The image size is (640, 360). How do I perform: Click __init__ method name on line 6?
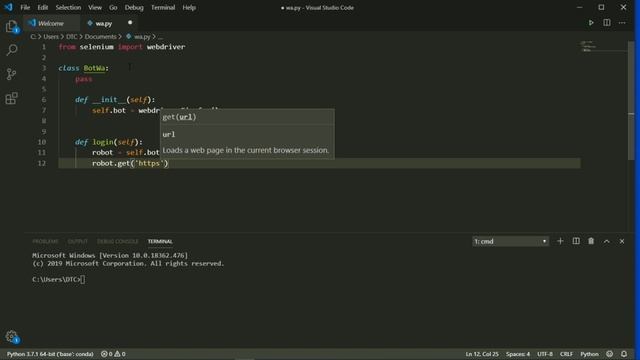109,100
